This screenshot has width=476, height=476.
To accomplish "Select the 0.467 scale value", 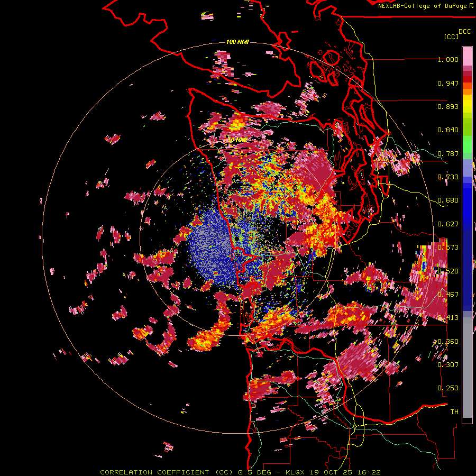I will pos(448,295).
